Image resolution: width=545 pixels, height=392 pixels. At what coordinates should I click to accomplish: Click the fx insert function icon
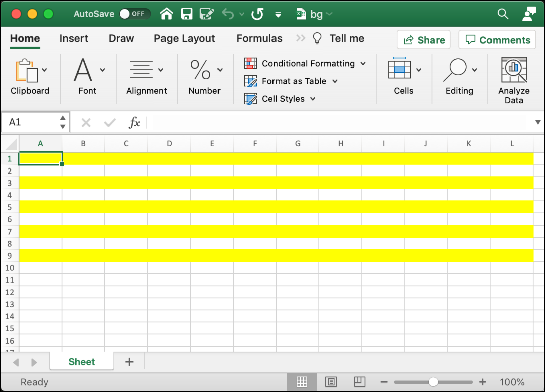click(x=134, y=122)
